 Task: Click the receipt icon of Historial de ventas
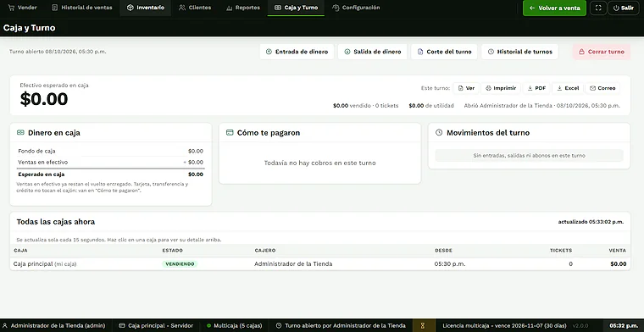54,8
